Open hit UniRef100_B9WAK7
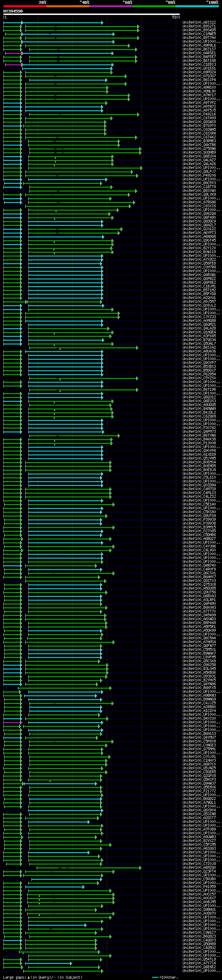The image size is (222, 980). (x=199, y=653)
